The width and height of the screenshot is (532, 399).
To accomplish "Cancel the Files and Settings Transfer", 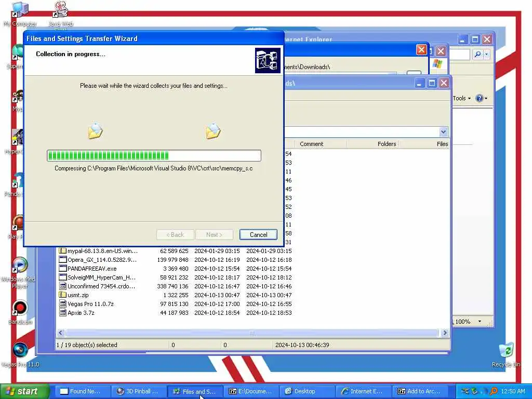I will 258,235.
